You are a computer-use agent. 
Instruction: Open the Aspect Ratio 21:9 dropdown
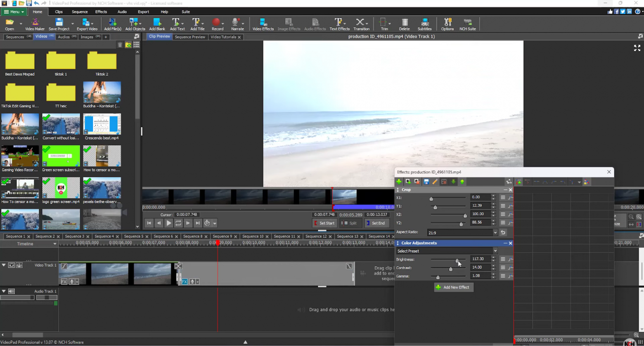tap(495, 233)
